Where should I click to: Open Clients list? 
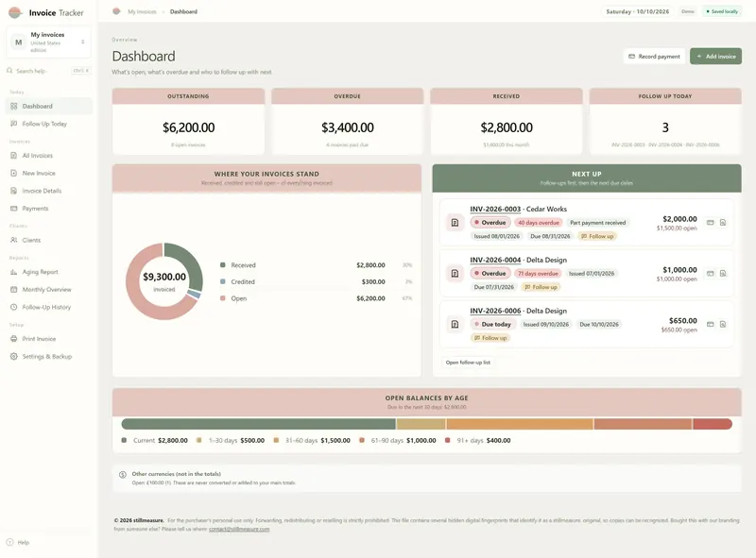[48, 240]
